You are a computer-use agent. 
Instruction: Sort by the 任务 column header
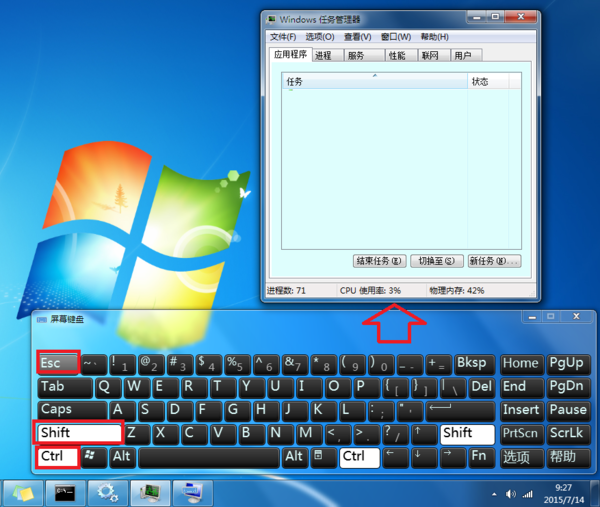click(375, 81)
